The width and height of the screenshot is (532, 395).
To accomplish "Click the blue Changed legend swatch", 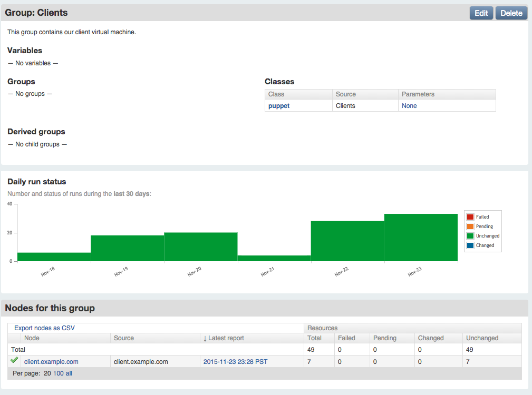I will (470, 245).
